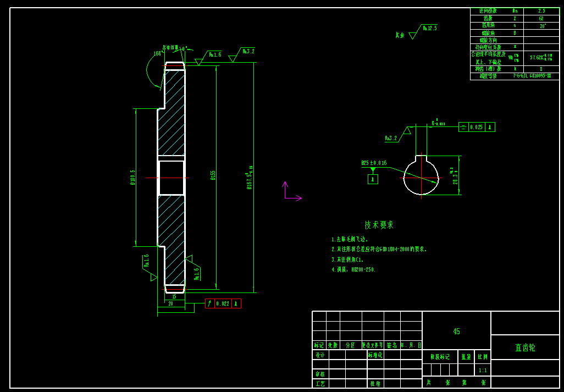Select the datum box under Ø25±0.016
This screenshot has width=564, height=392.
coord(373,179)
